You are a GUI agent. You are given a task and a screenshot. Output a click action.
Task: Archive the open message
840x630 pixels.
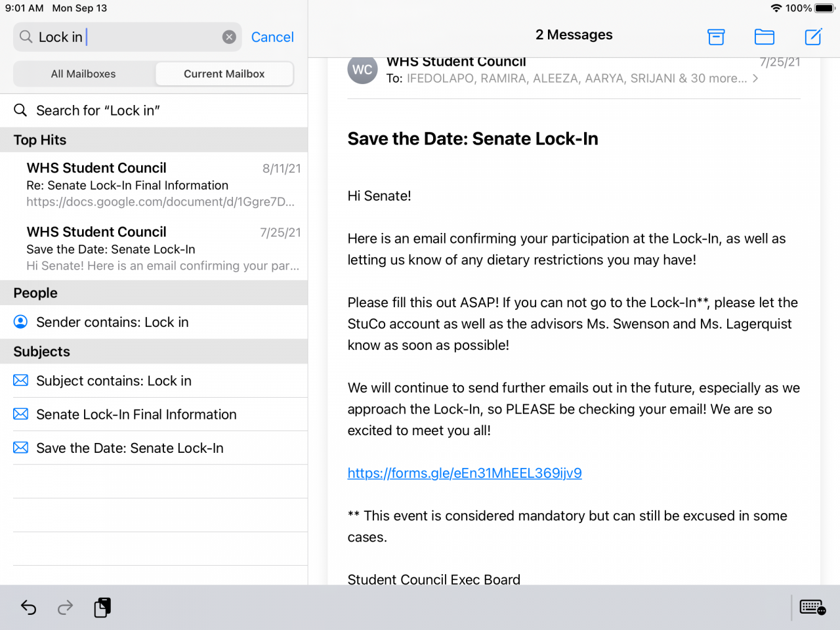coord(716,37)
